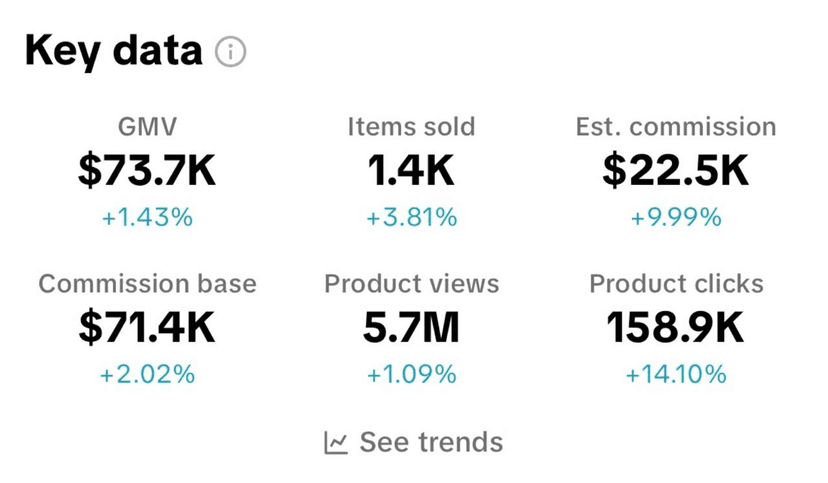Image resolution: width=828 pixels, height=483 pixels.
Task: Click the Key data heading
Action: (x=113, y=50)
